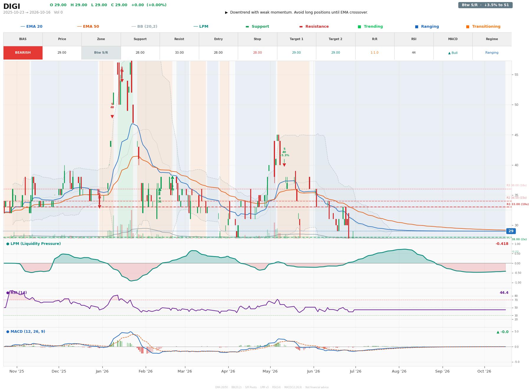Click the Bull MACD table cell

point(453,53)
